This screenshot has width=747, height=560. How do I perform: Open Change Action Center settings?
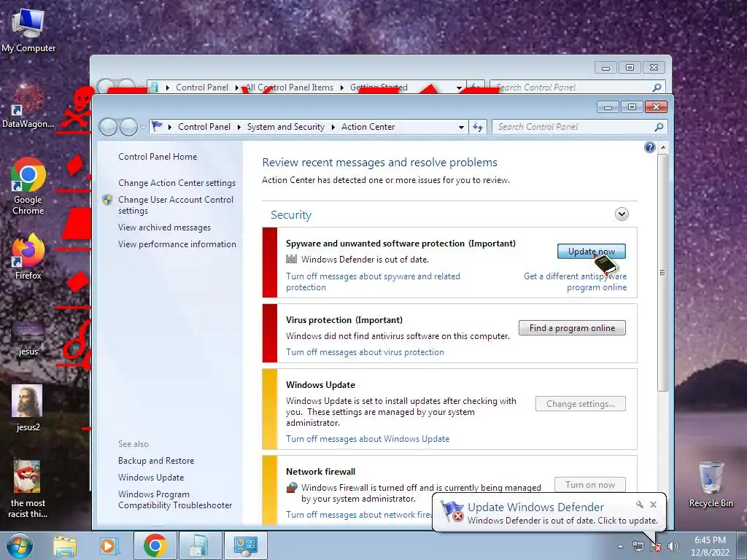177,182
